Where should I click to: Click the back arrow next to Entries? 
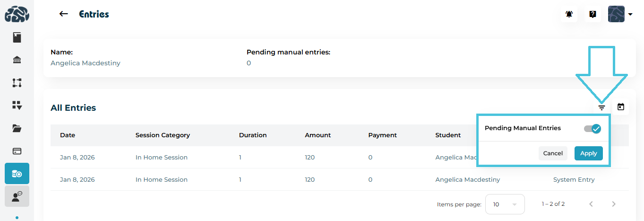[63, 14]
